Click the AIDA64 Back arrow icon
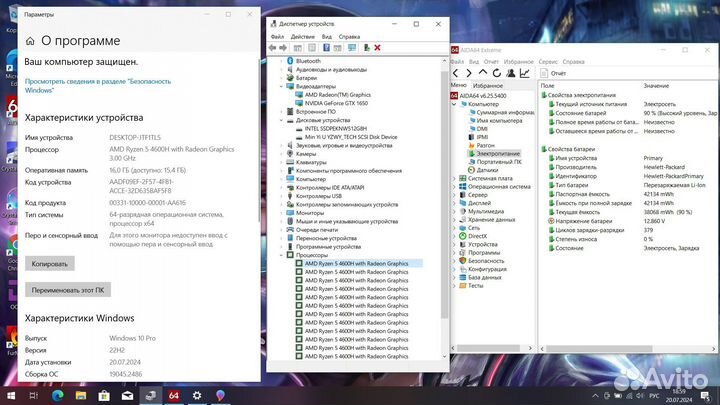 click(456, 73)
